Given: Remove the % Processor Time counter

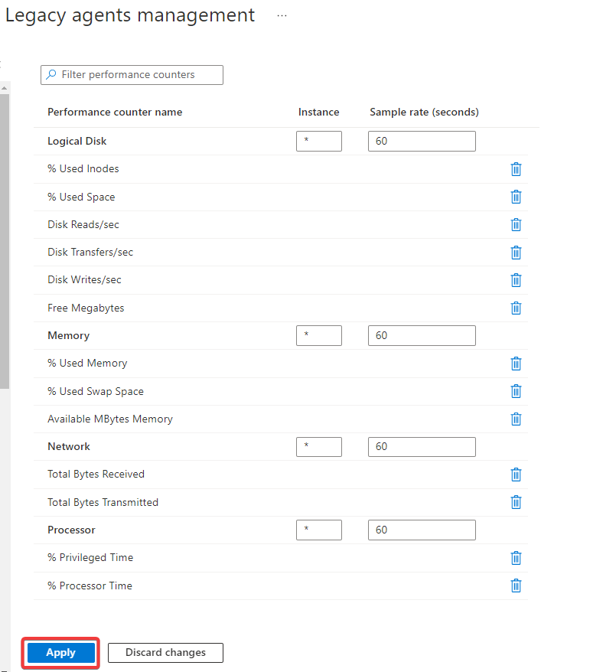Looking at the screenshot, I should [x=516, y=586].
